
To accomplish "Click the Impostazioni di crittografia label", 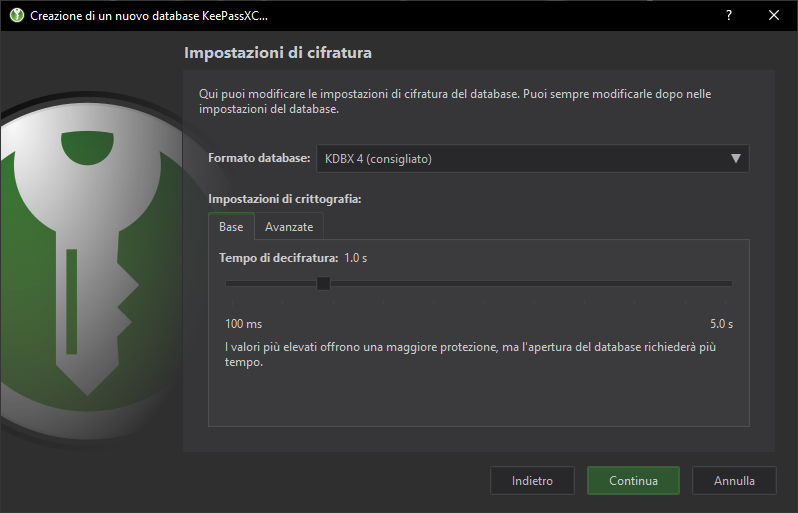I will point(284,199).
